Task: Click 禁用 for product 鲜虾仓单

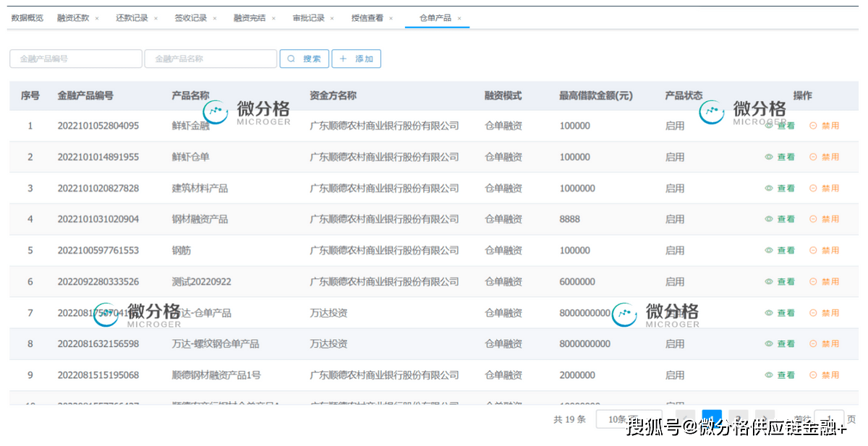Action: point(824,157)
